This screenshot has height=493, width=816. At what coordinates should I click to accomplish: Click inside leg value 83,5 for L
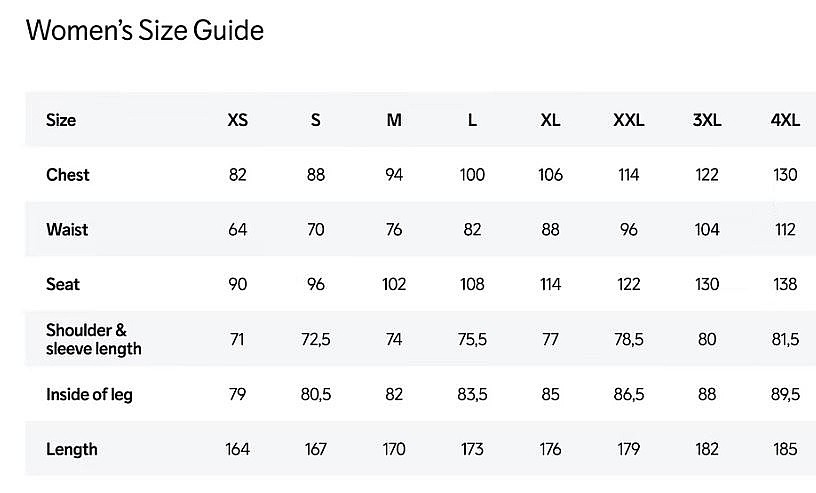pyautogui.click(x=472, y=395)
